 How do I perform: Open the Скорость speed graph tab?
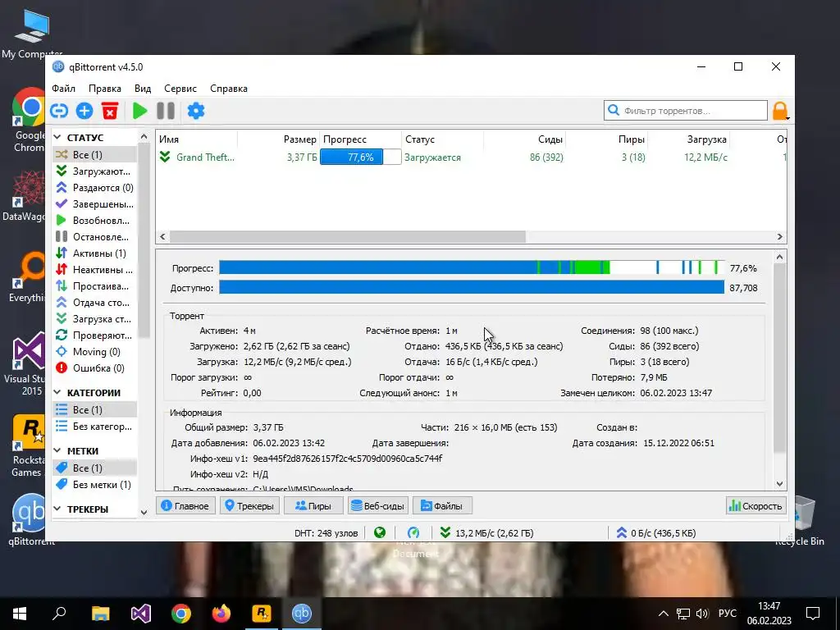pyautogui.click(x=756, y=505)
